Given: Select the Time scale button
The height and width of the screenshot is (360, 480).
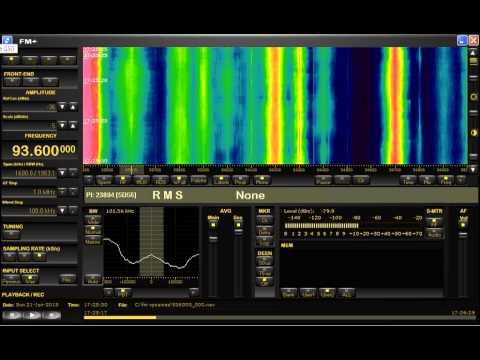Looking at the screenshot, I should point(408,180).
